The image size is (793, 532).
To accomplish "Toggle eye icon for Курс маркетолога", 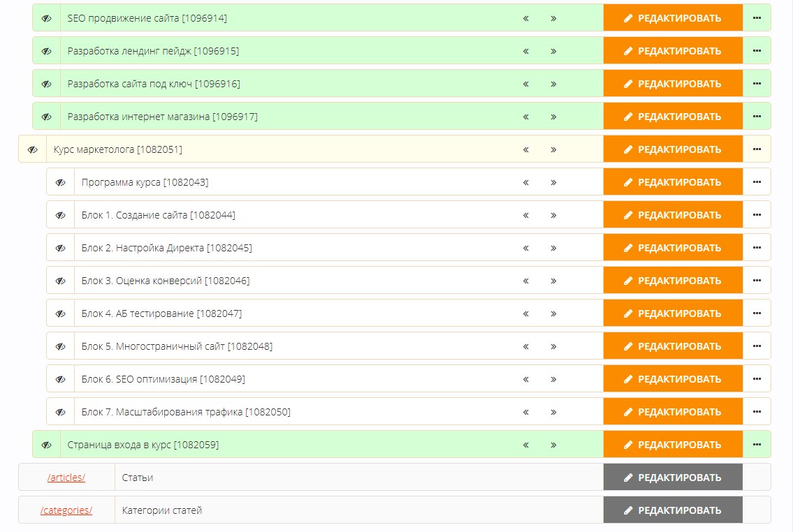I will [x=32, y=149].
